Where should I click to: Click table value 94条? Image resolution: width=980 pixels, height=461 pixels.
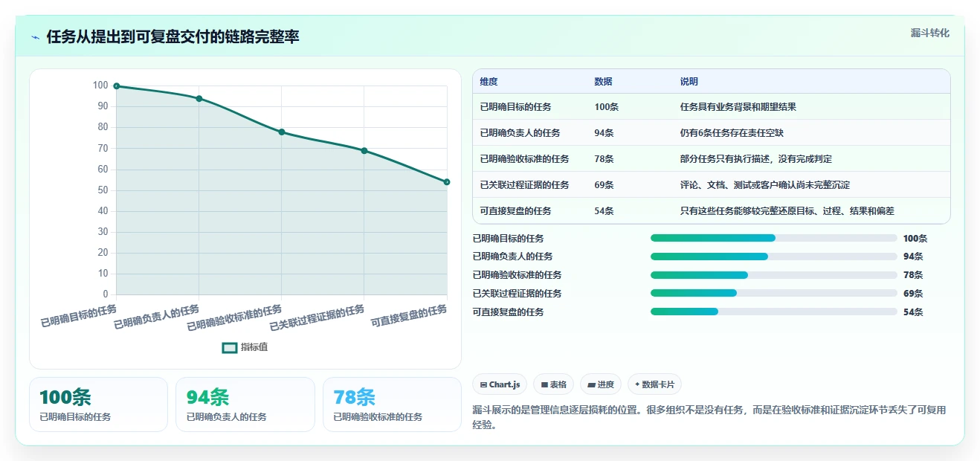tap(605, 133)
